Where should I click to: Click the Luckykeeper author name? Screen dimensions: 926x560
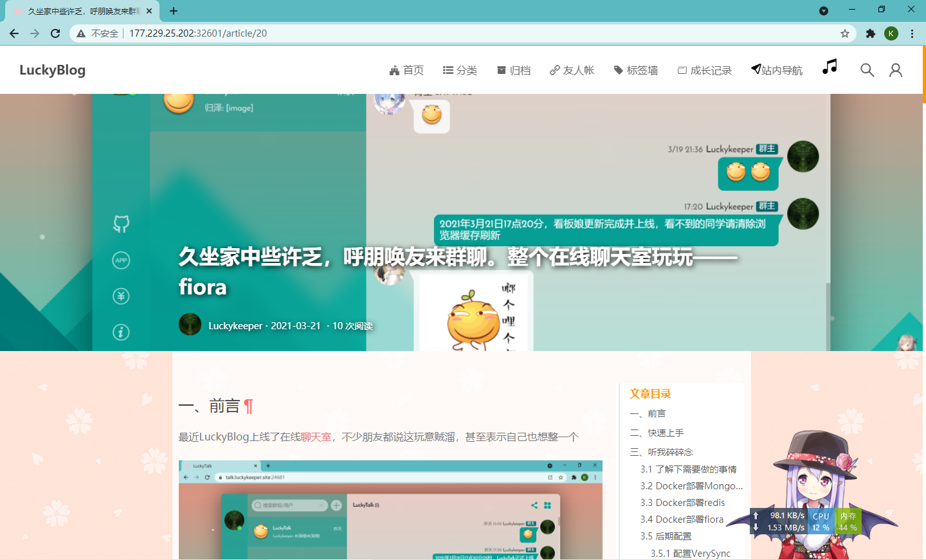pyautogui.click(x=235, y=326)
